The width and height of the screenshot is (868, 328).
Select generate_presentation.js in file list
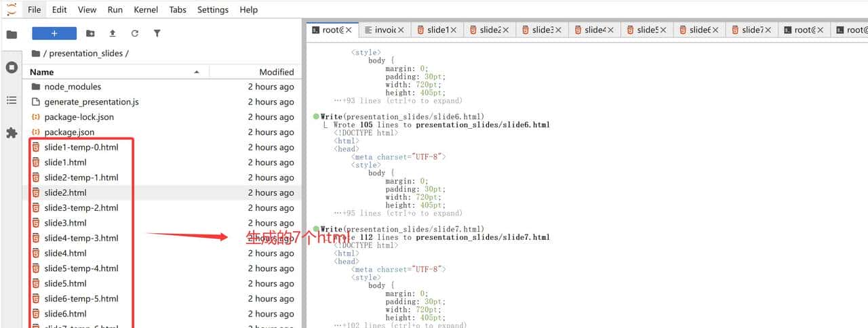[92, 102]
